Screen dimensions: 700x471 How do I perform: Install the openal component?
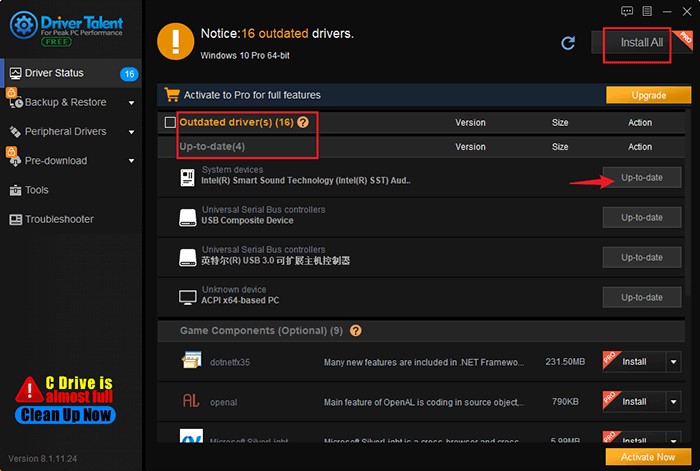[x=634, y=402]
